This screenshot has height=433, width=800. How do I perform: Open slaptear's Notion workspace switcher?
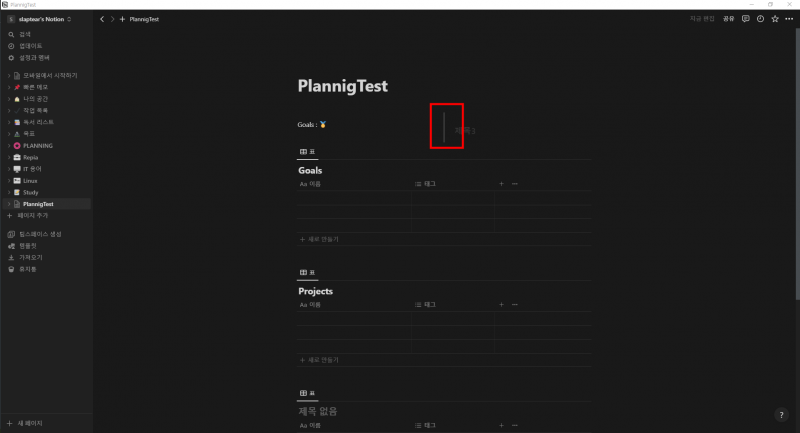coord(39,19)
